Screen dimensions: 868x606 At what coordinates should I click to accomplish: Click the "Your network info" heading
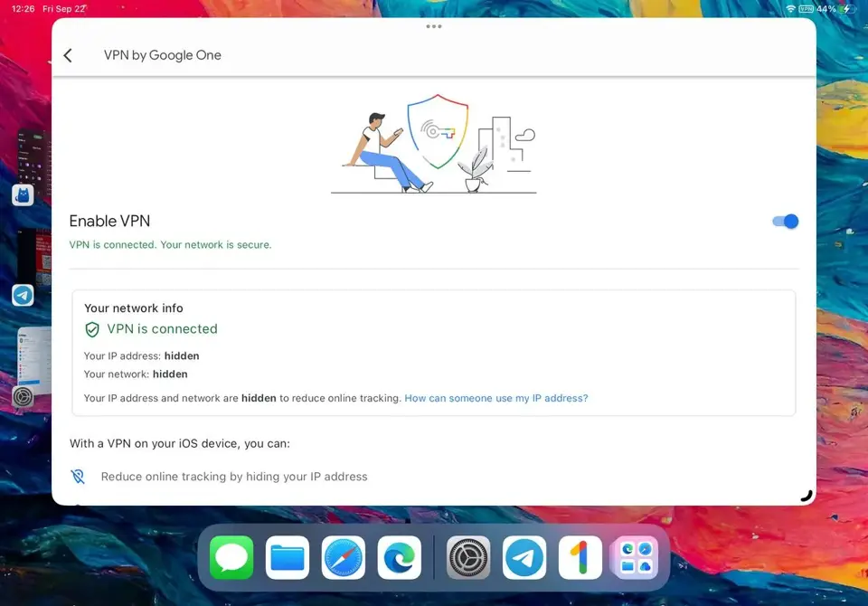pos(134,308)
